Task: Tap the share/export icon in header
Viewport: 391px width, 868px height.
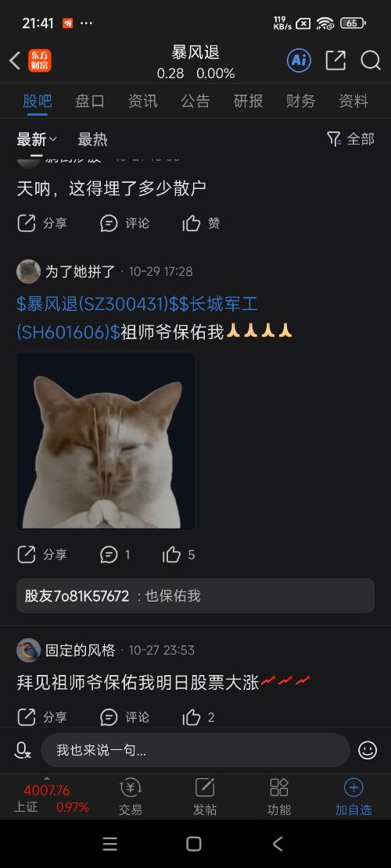Action: (335, 60)
